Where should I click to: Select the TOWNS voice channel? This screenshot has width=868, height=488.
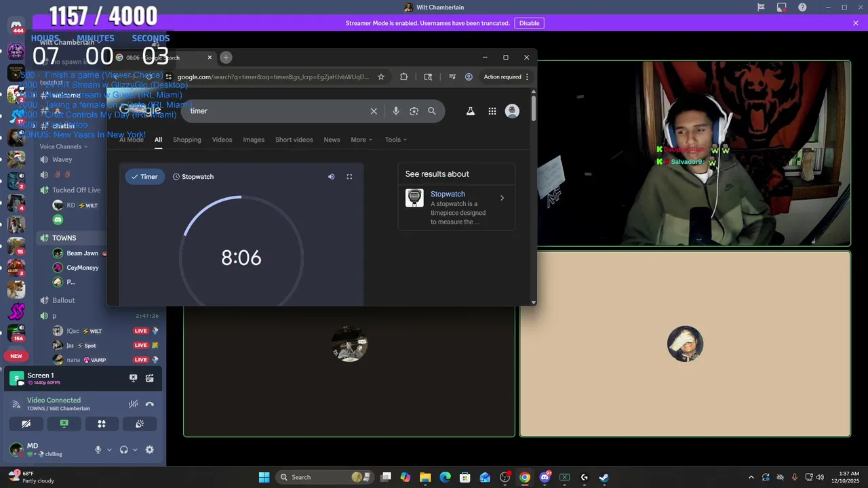pyautogui.click(x=64, y=238)
